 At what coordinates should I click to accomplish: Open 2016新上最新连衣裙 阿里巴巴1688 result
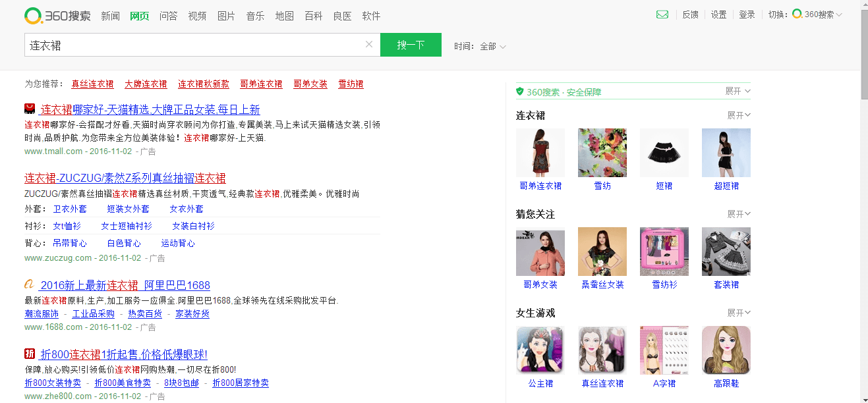125,285
